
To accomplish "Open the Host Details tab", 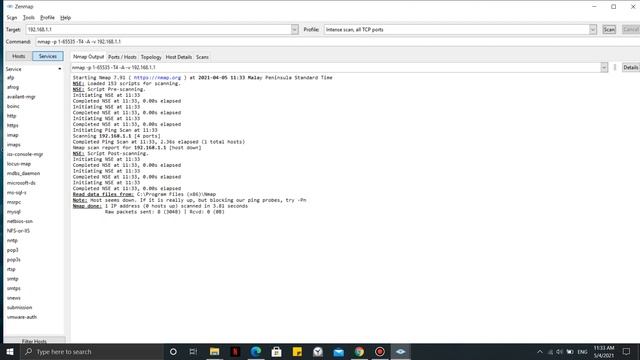I will (x=179, y=57).
